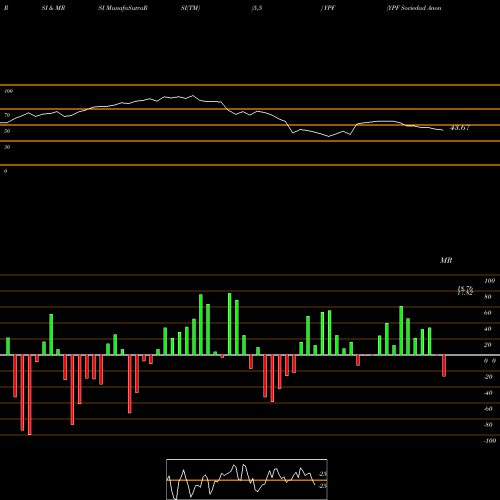
Task: Click the MR axis label 100
Action: (489, 281)
